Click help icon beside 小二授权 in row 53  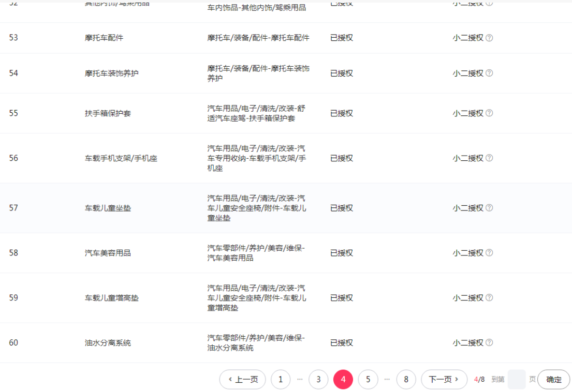click(489, 38)
